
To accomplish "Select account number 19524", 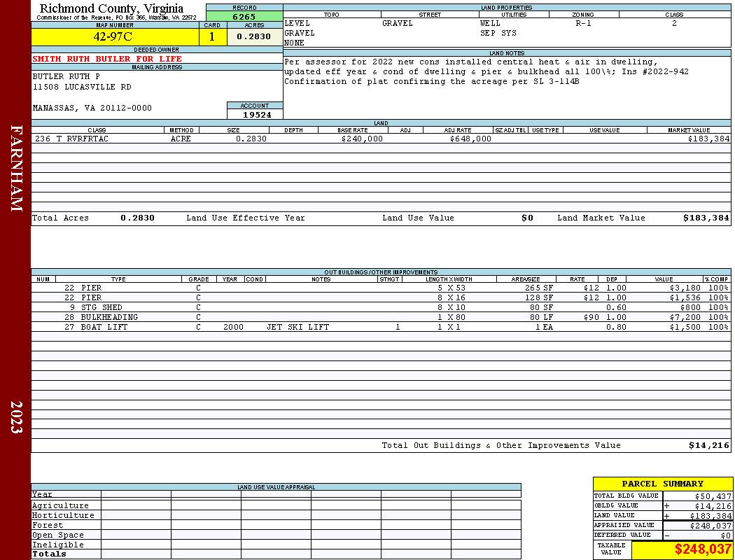I will point(257,115).
